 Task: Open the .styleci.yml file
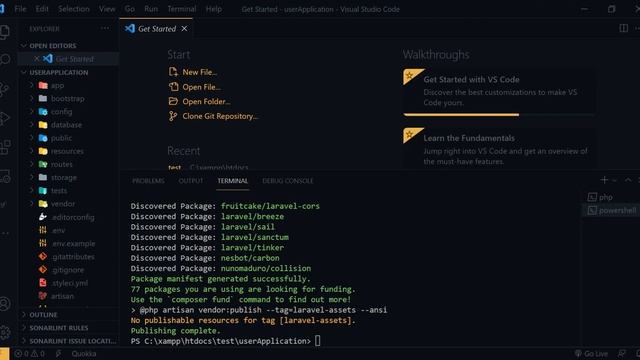(69, 283)
